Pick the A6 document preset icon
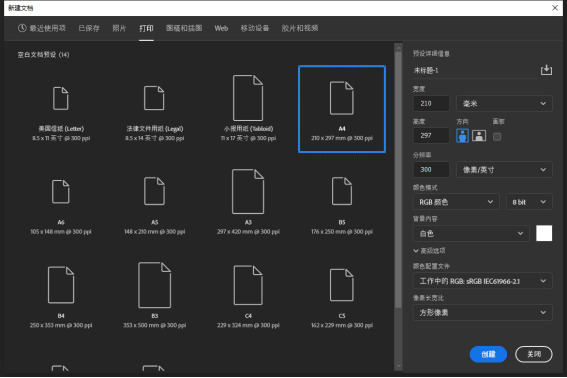Viewport: 567px width, 378px height. click(61, 191)
